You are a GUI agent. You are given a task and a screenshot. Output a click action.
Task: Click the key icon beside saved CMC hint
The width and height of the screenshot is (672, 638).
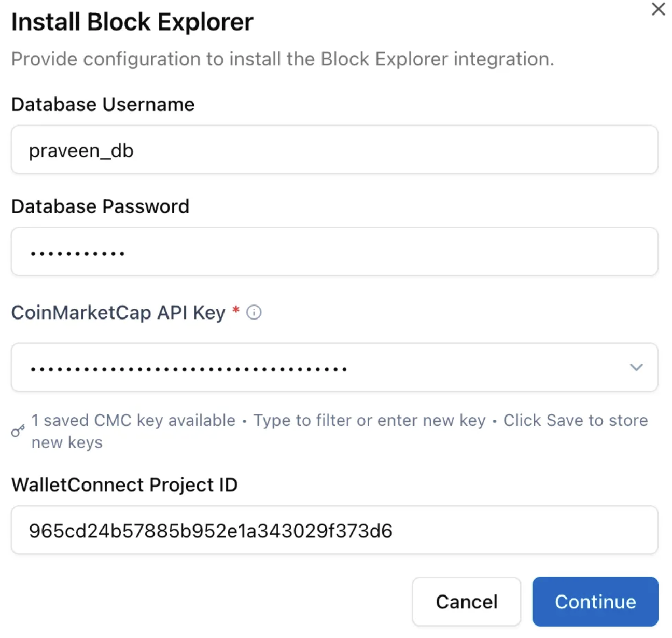click(18, 431)
